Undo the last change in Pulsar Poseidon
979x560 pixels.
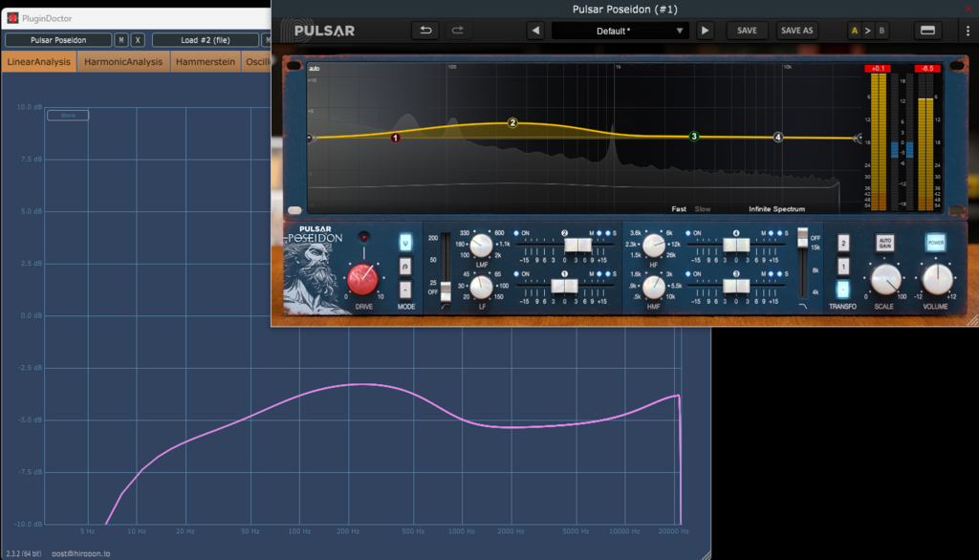[x=425, y=31]
